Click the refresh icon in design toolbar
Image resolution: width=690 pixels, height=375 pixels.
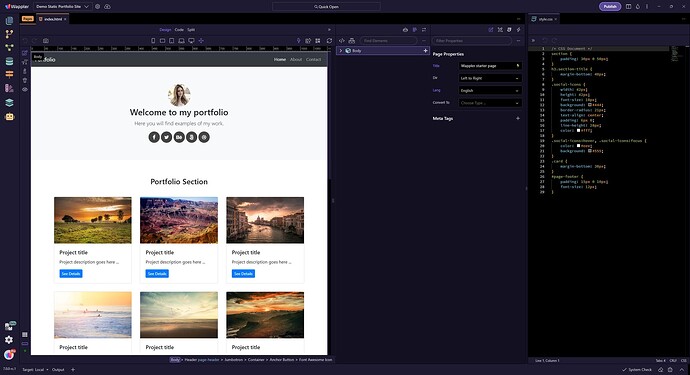pyautogui.click(x=329, y=40)
